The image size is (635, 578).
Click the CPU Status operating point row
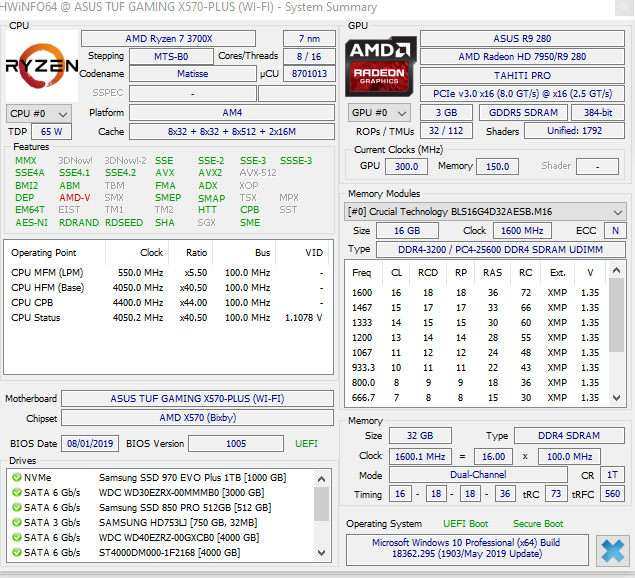click(167, 318)
